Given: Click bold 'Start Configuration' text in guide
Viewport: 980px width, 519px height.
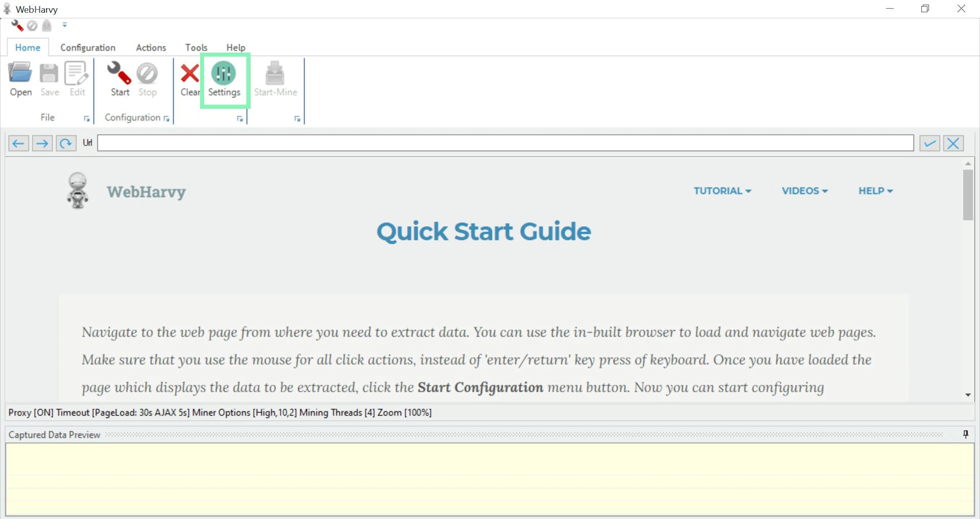Looking at the screenshot, I should (x=481, y=387).
